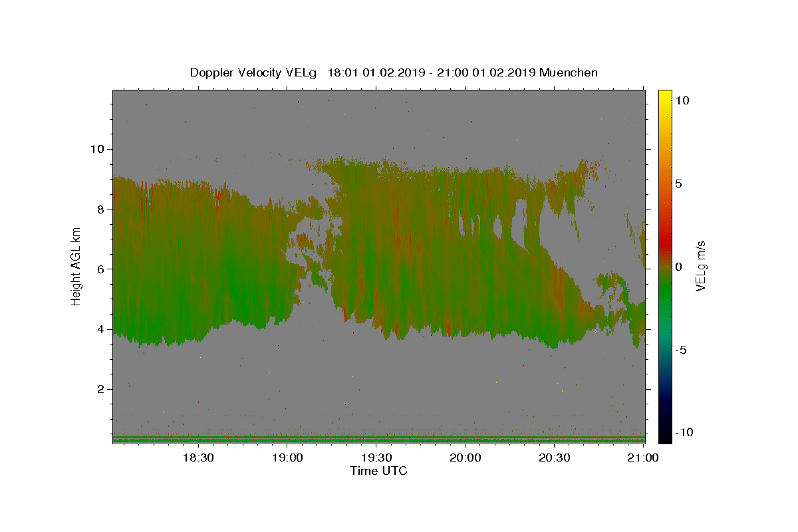Image resolution: width=798 pixels, height=532 pixels.
Task: Click the 'VELg m/s' colorbar label
Action: [x=700, y=266]
